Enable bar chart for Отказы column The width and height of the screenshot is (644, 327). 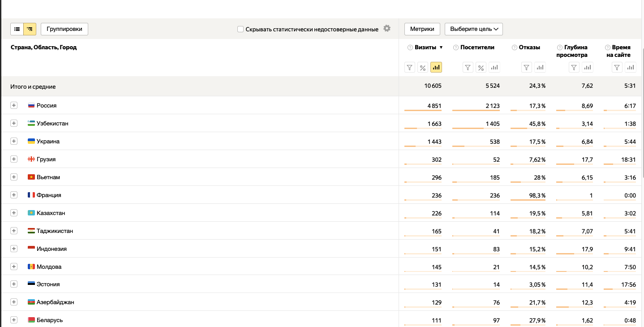[540, 68]
